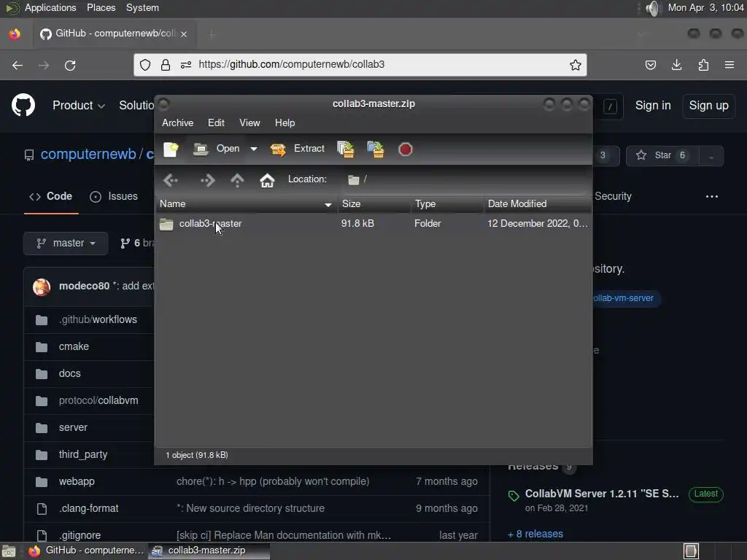Screen dimensions: 747x560
Task: Open the server folder on GitHub
Action: tap(73, 427)
